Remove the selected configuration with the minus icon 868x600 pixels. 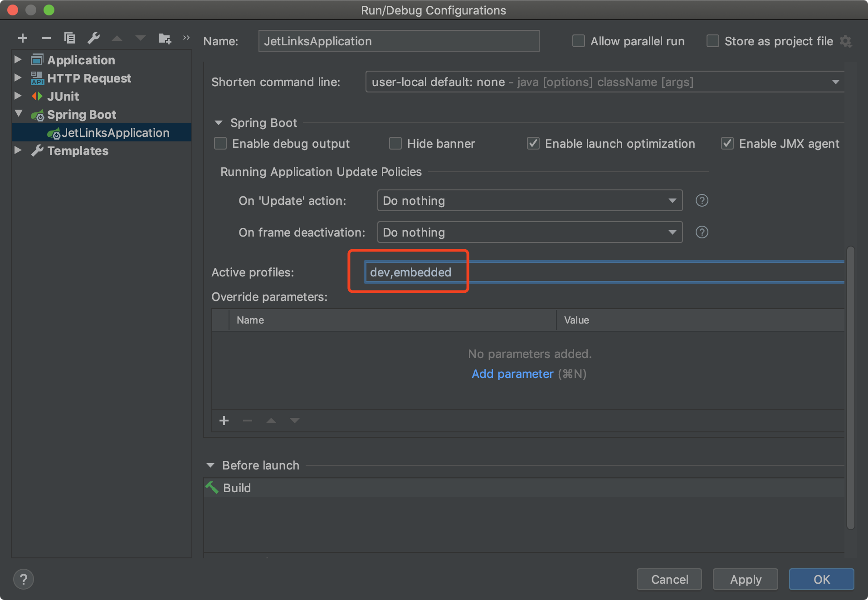tap(46, 38)
